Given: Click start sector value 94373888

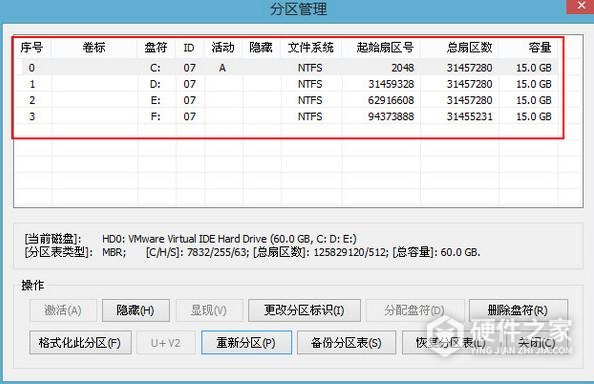Looking at the screenshot, I should click(391, 117).
